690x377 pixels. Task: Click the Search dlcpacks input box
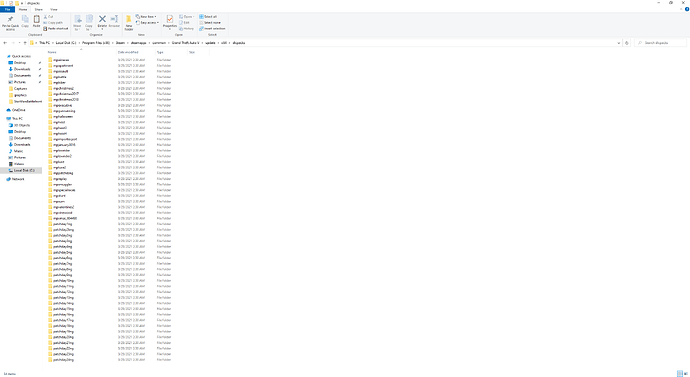pyautogui.click(x=660, y=43)
